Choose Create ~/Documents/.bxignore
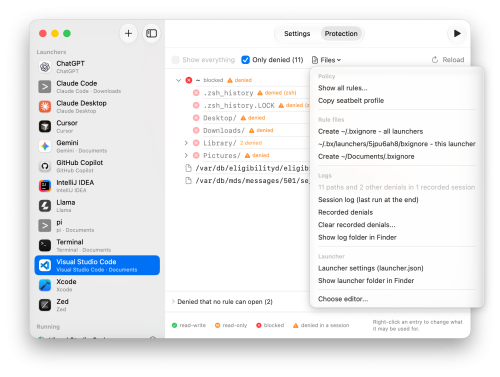The height and width of the screenshot is (377, 500). coord(366,156)
